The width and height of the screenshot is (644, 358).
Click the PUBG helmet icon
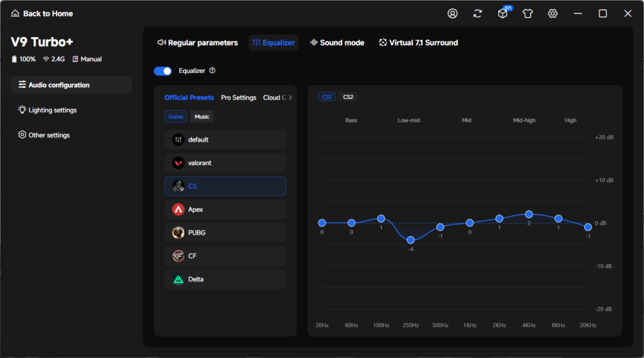pos(178,233)
